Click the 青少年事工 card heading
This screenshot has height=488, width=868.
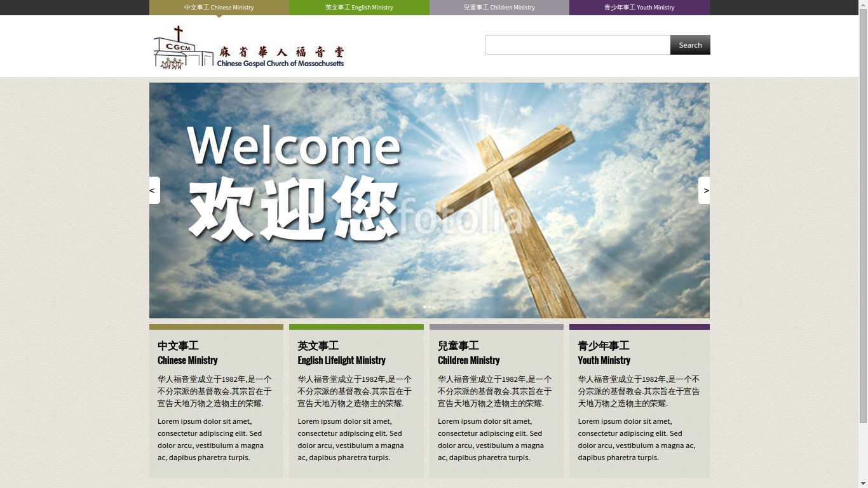click(604, 346)
